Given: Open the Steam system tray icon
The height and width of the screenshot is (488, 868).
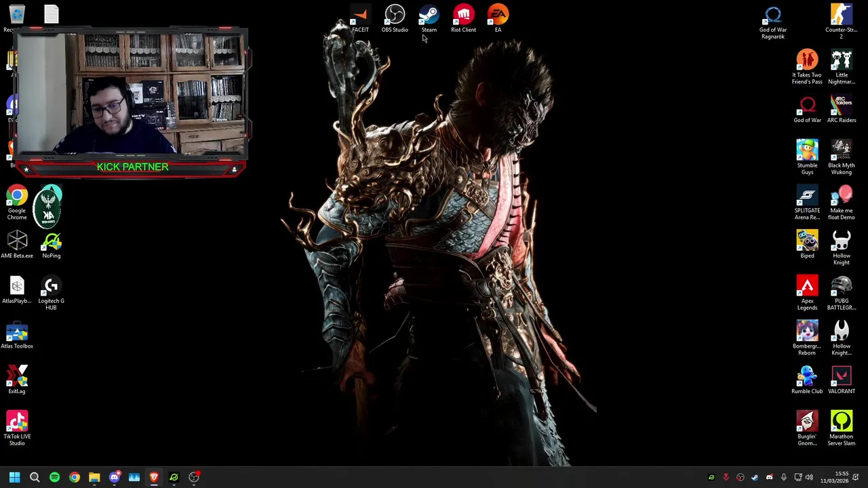Looking at the screenshot, I should [755, 478].
